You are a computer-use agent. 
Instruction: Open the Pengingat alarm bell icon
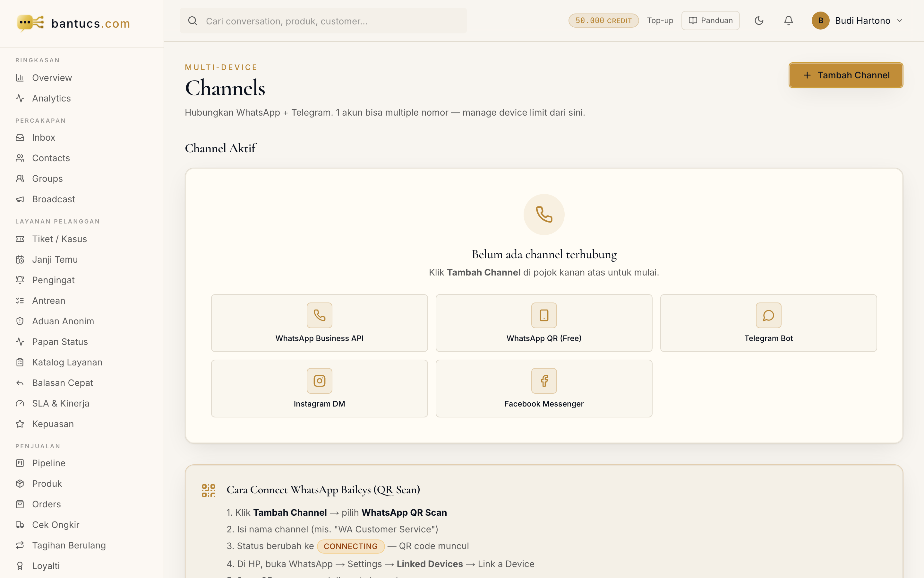20,280
